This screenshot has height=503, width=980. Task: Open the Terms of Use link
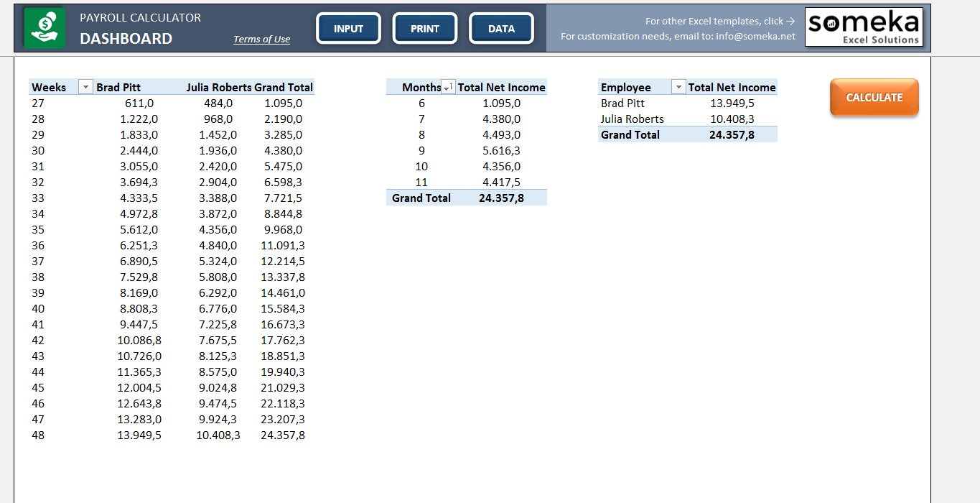[261, 39]
